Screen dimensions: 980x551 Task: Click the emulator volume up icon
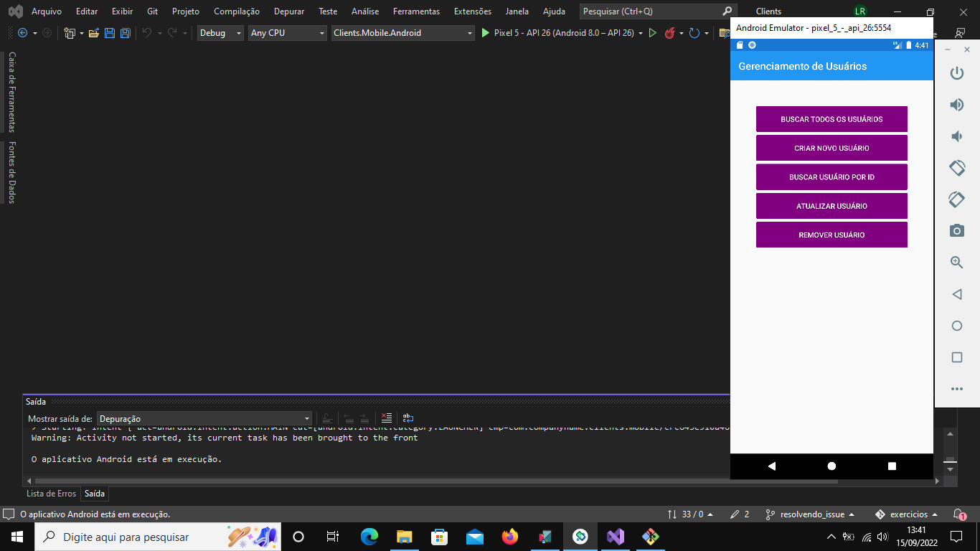[x=957, y=104]
